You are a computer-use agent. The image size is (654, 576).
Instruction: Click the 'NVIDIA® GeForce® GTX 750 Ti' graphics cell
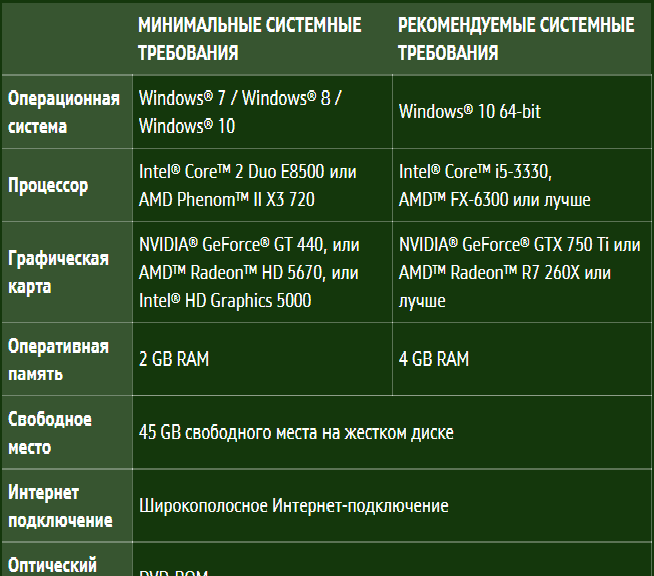click(x=522, y=272)
